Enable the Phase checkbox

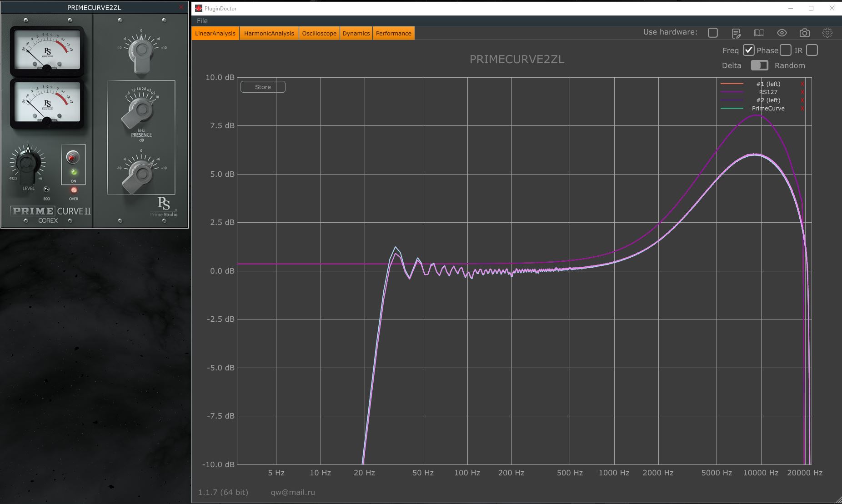click(x=786, y=50)
